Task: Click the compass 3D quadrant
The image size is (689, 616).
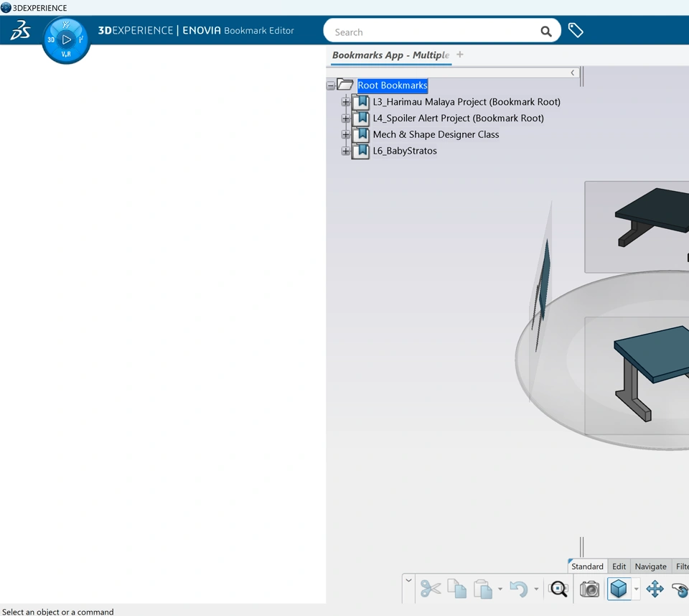Action: (51, 39)
